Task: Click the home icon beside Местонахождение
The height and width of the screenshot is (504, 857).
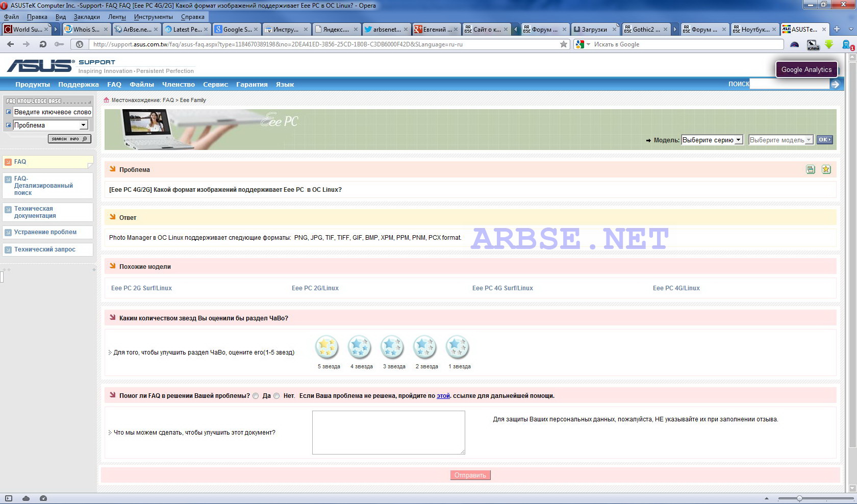Action: point(107,100)
